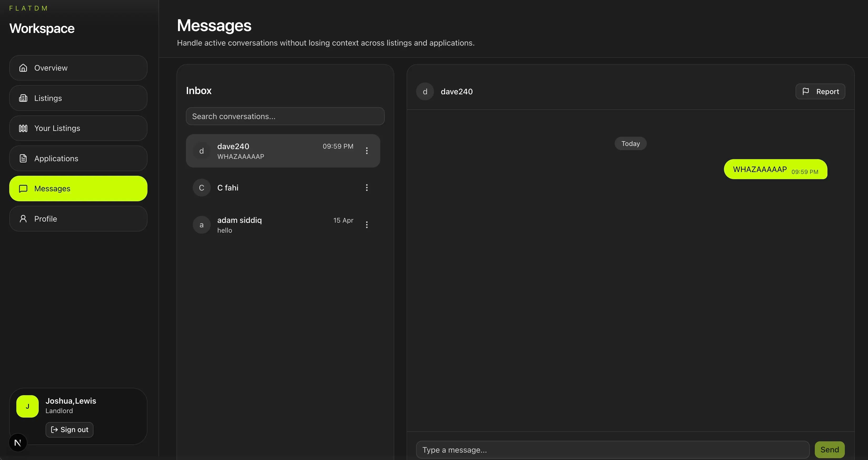This screenshot has width=868, height=460.
Task: Open the Profile page
Action: click(78, 219)
